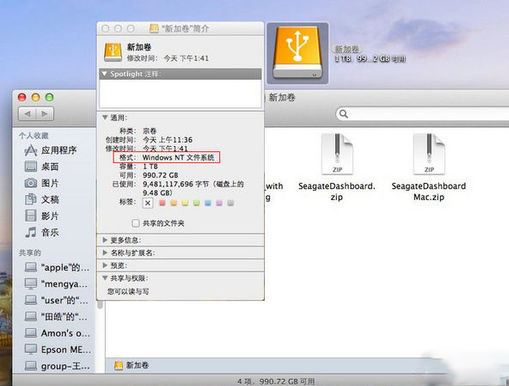
Task: Select the Desktop (桌面) sidebar icon
Action: 31,166
